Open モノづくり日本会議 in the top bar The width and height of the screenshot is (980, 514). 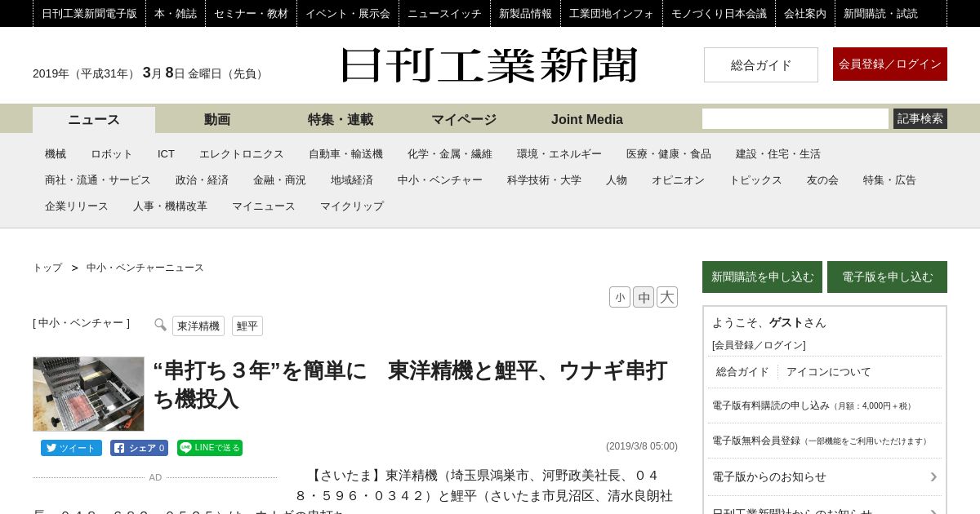click(719, 13)
